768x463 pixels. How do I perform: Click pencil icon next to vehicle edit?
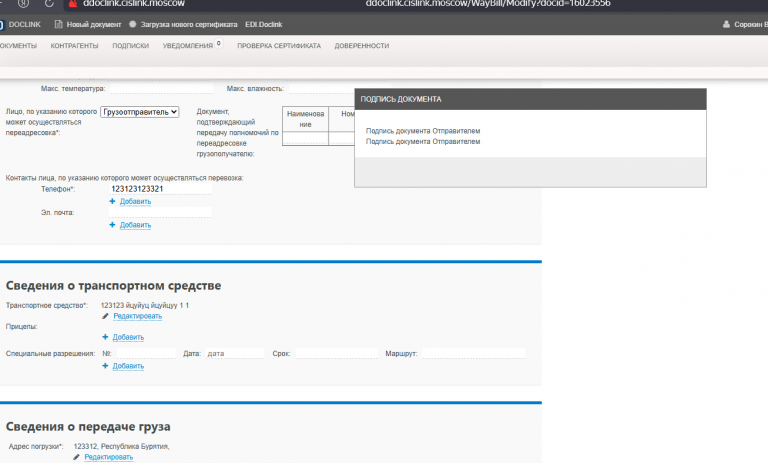tap(105, 316)
